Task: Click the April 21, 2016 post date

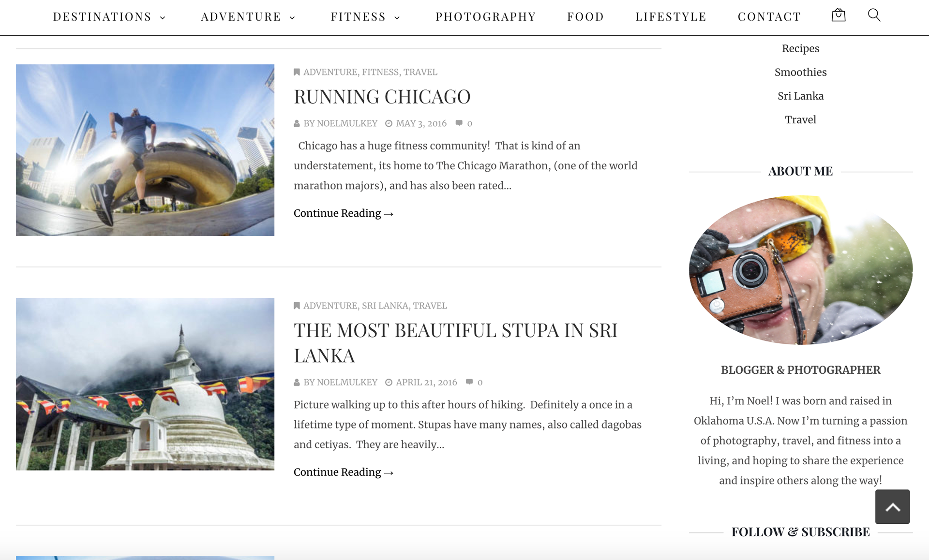Action: [x=426, y=382]
